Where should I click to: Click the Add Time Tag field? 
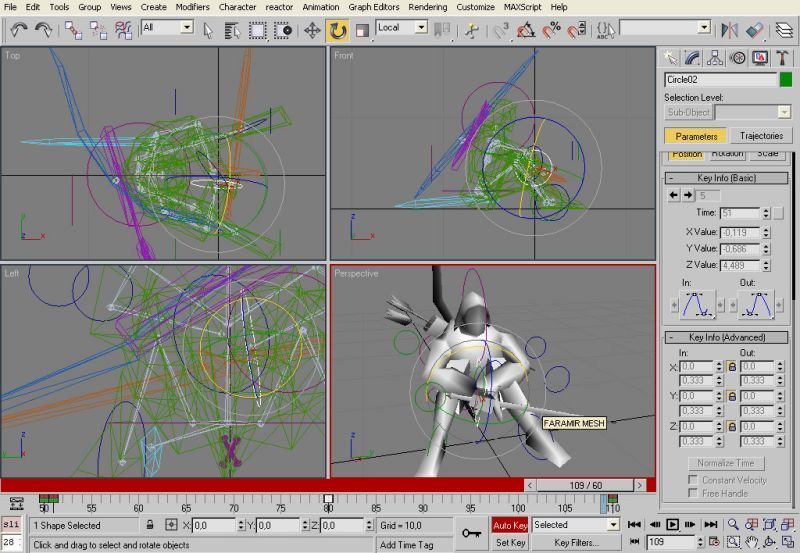(x=413, y=544)
